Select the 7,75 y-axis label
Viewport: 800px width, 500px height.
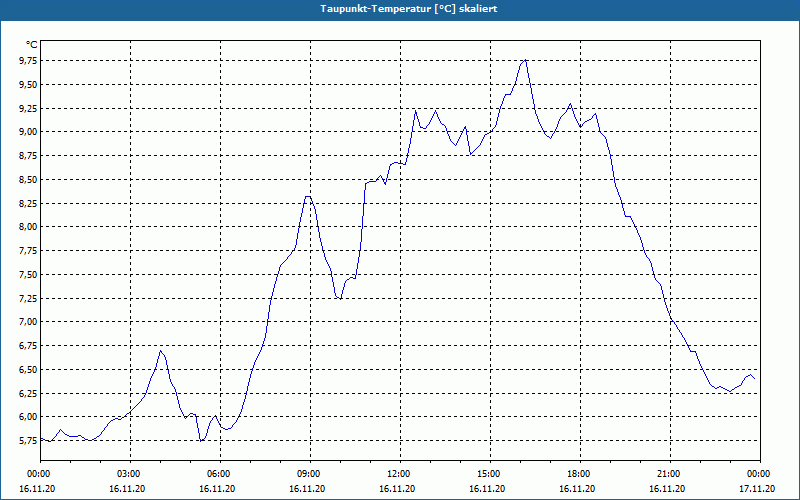28,251
